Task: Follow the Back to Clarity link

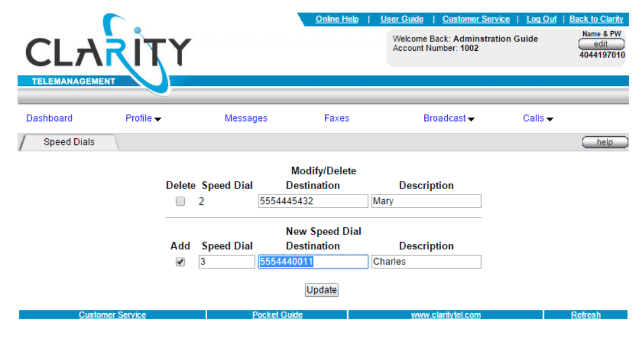Action: pyautogui.click(x=596, y=19)
